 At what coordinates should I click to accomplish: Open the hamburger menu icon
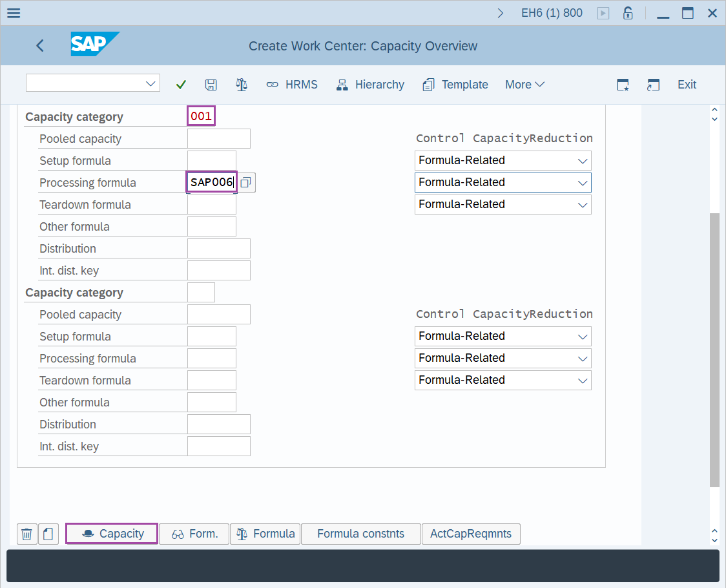click(13, 13)
